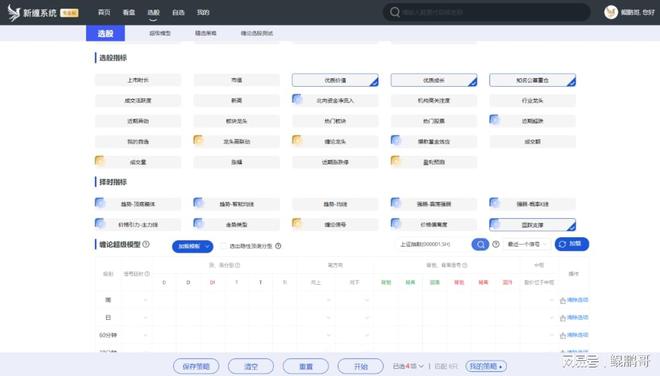The image size is (660, 376).
Task: Click the blue badge on 趋势-顶底 chip
Action: point(100,203)
